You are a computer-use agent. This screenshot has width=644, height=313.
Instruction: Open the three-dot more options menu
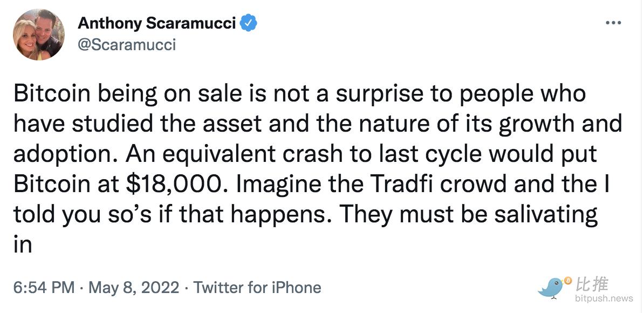614,23
